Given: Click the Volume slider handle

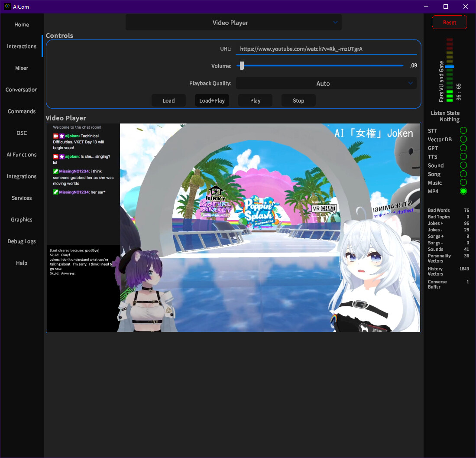Looking at the screenshot, I should (x=242, y=66).
